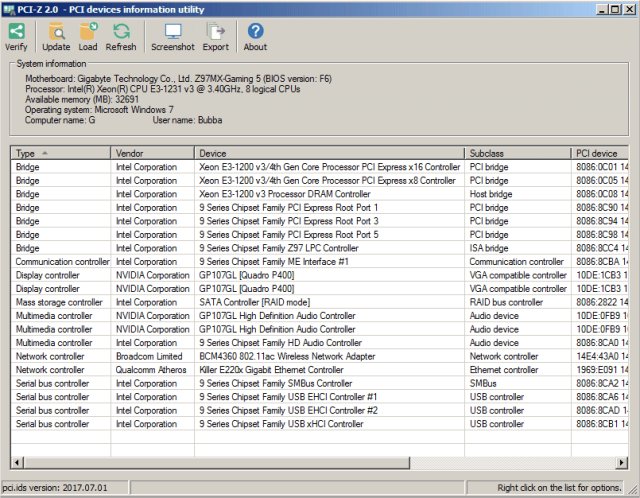Select the Killer E220x Gigabit Ethernet row
The width and height of the screenshot is (640, 498).
[319, 370]
